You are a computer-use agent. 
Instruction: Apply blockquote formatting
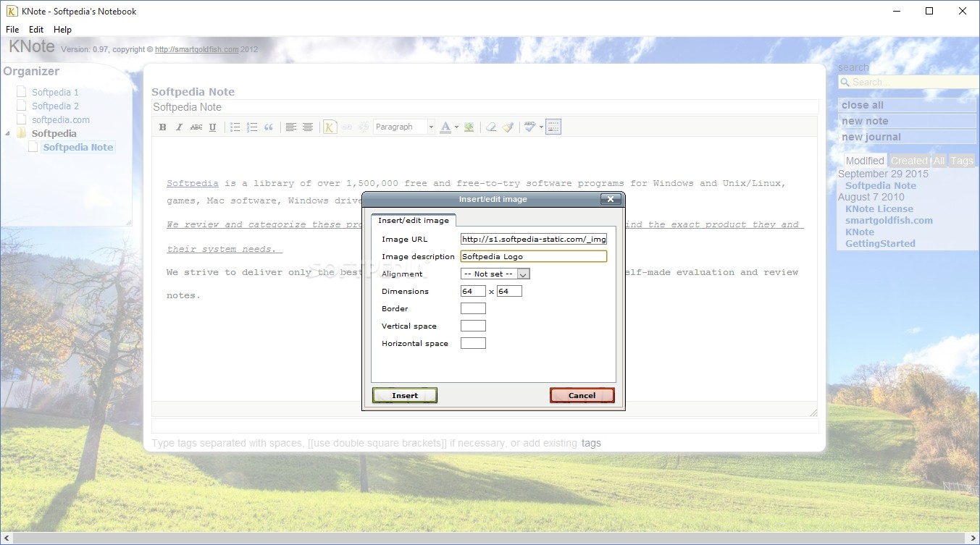coord(269,127)
